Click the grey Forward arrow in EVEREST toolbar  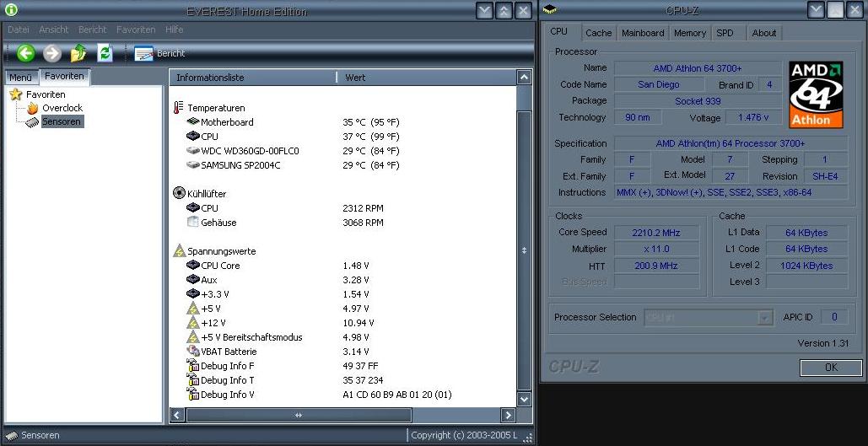click(x=52, y=53)
